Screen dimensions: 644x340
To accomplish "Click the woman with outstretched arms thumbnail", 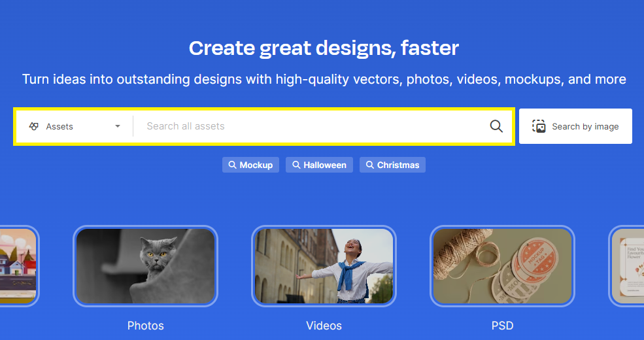I will pos(324,266).
